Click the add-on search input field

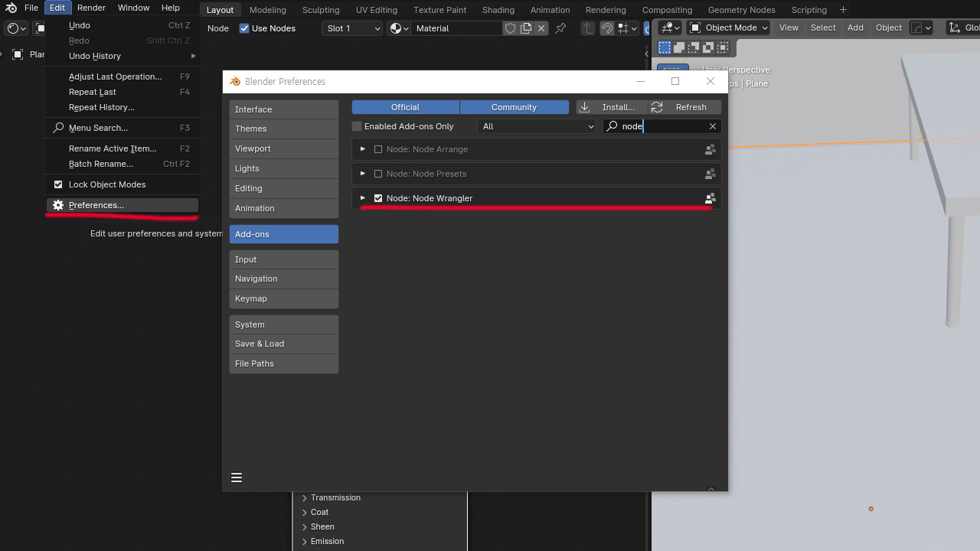(x=661, y=126)
